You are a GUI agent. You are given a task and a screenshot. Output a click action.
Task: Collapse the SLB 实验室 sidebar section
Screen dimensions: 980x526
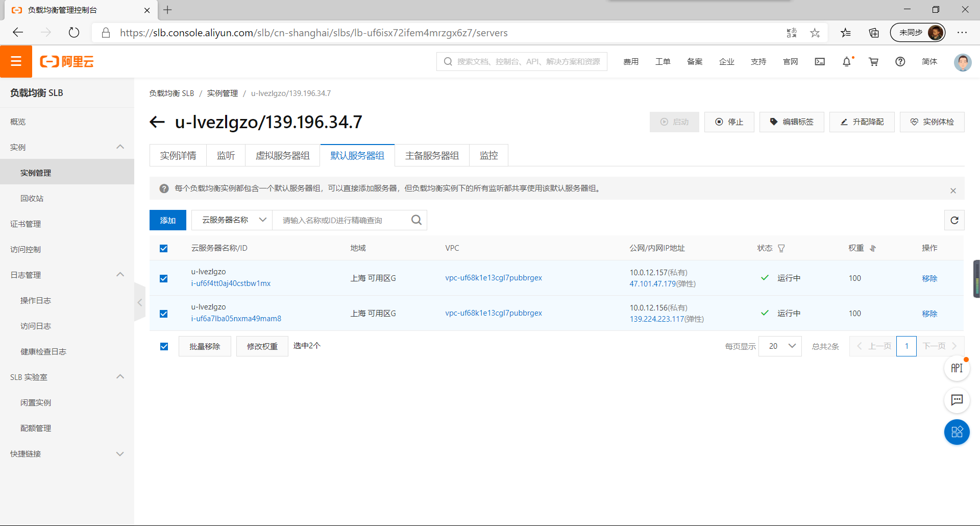pos(120,377)
